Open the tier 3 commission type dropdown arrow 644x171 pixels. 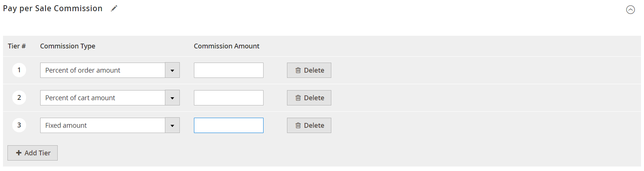coord(172,125)
